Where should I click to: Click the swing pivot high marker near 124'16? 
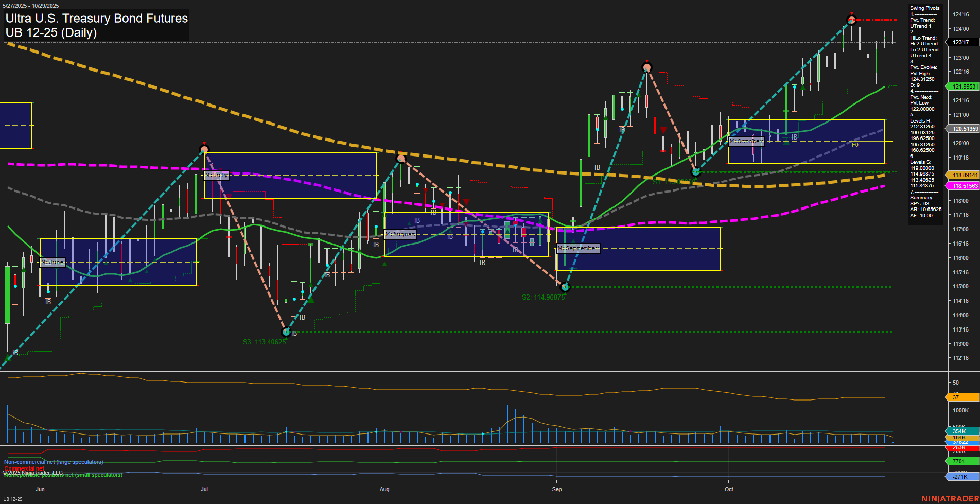point(851,20)
